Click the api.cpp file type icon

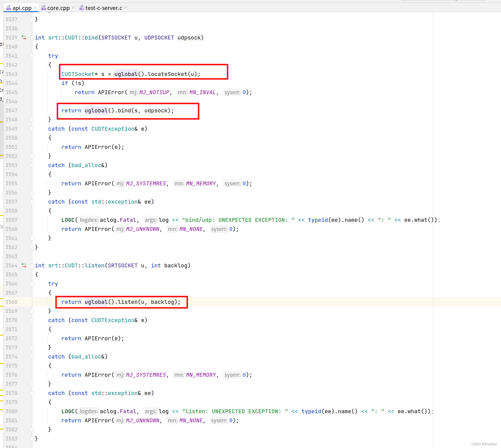pyautogui.click(x=9, y=8)
